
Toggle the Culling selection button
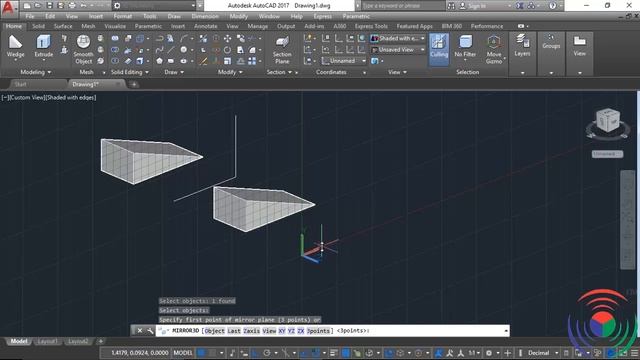point(439,49)
